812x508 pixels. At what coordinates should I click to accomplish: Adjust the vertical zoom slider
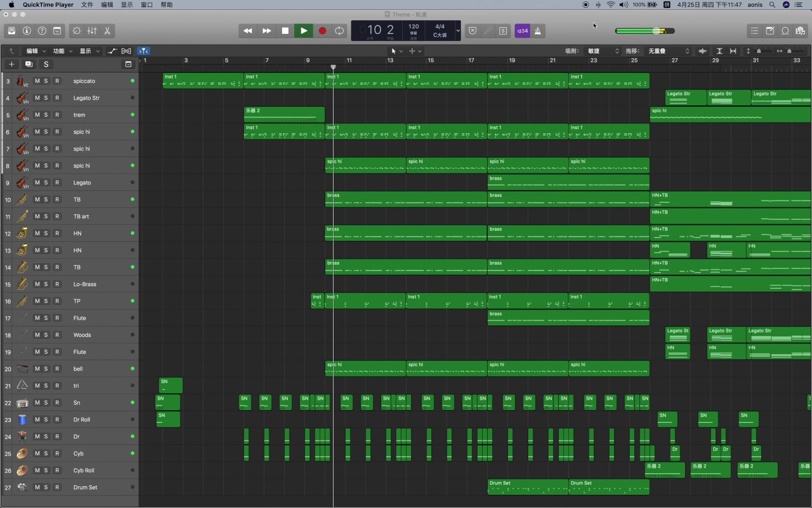pos(758,51)
